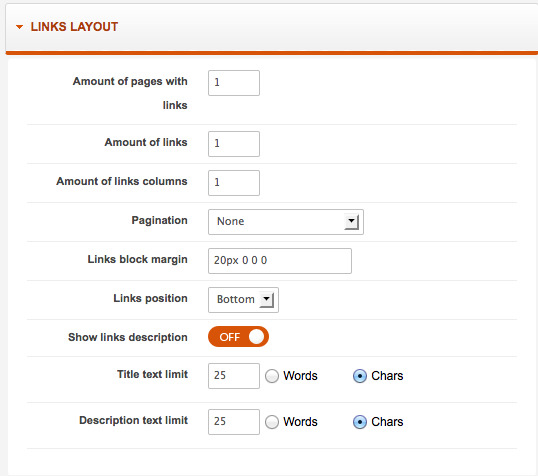This screenshot has height=476, width=538.
Task: Select Words for Description text limit
Action: 272,422
